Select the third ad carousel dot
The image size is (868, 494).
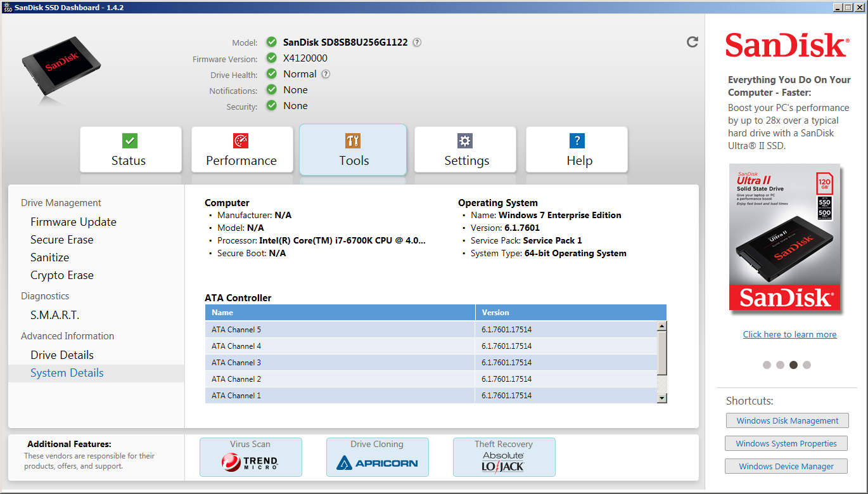pyautogui.click(x=793, y=365)
